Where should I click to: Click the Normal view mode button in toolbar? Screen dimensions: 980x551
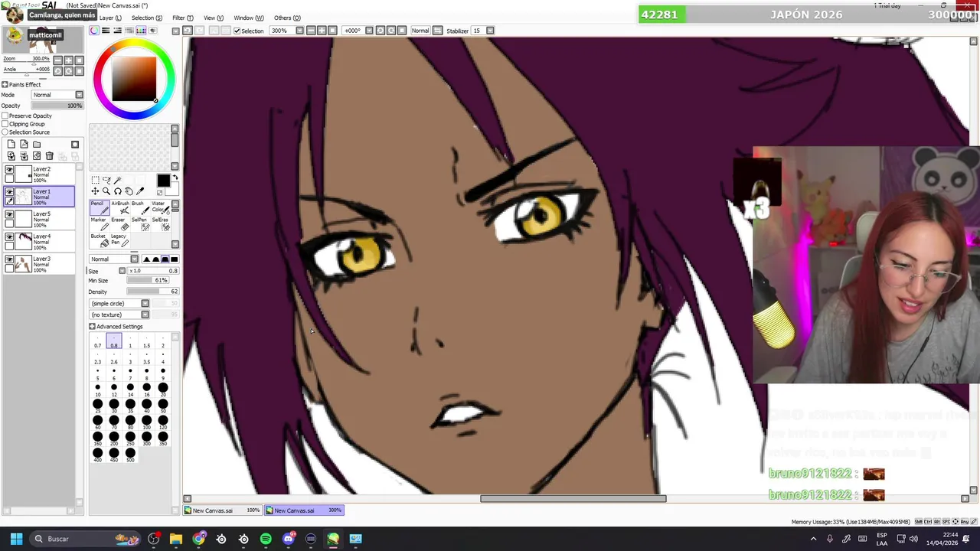point(420,31)
